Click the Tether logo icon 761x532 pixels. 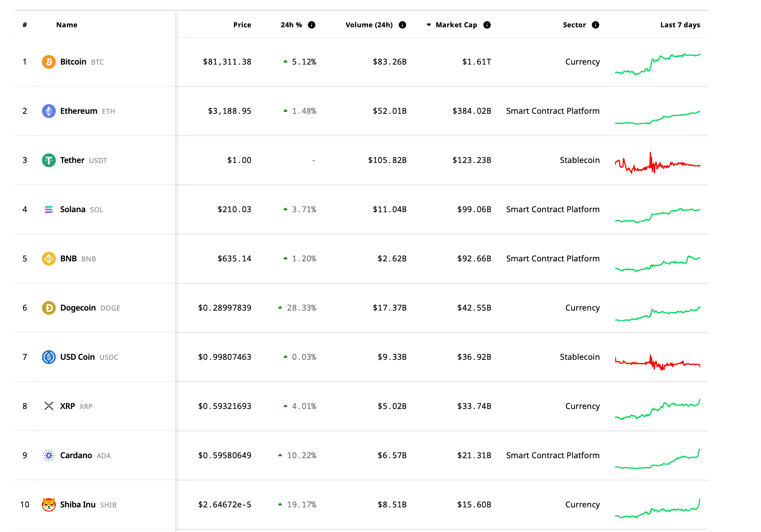(x=49, y=160)
